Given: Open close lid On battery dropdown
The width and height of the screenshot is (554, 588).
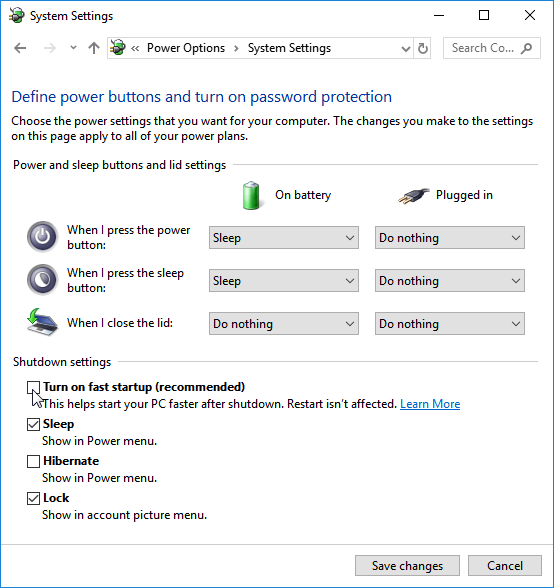Looking at the screenshot, I should 284,324.
